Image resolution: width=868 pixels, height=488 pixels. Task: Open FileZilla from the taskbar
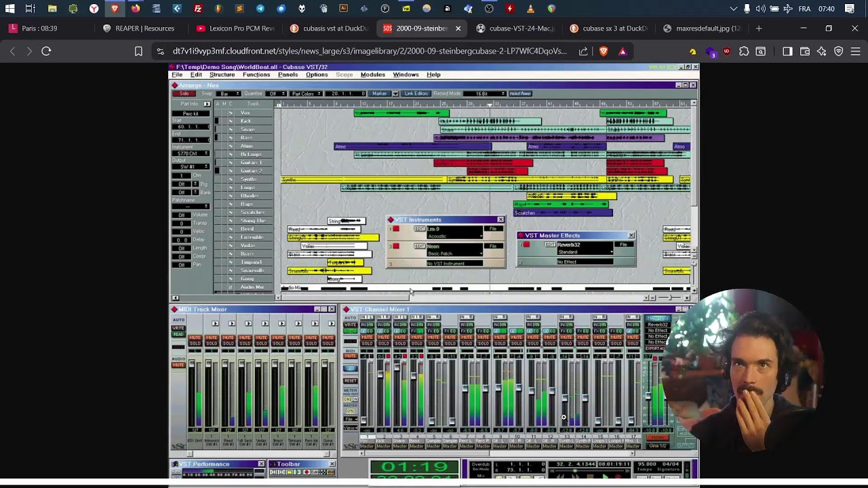(198, 9)
